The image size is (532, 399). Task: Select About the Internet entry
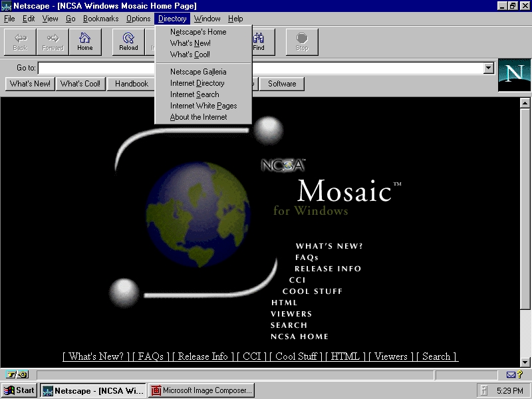tap(203, 117)
